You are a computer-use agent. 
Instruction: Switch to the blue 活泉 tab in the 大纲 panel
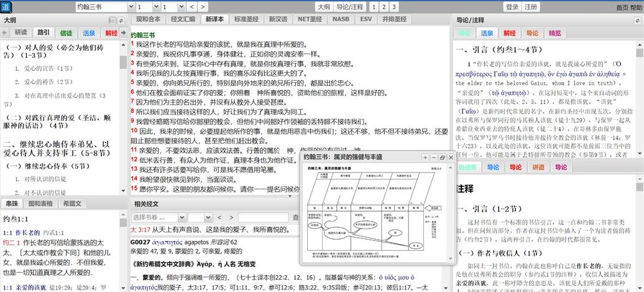click(89, 33)
